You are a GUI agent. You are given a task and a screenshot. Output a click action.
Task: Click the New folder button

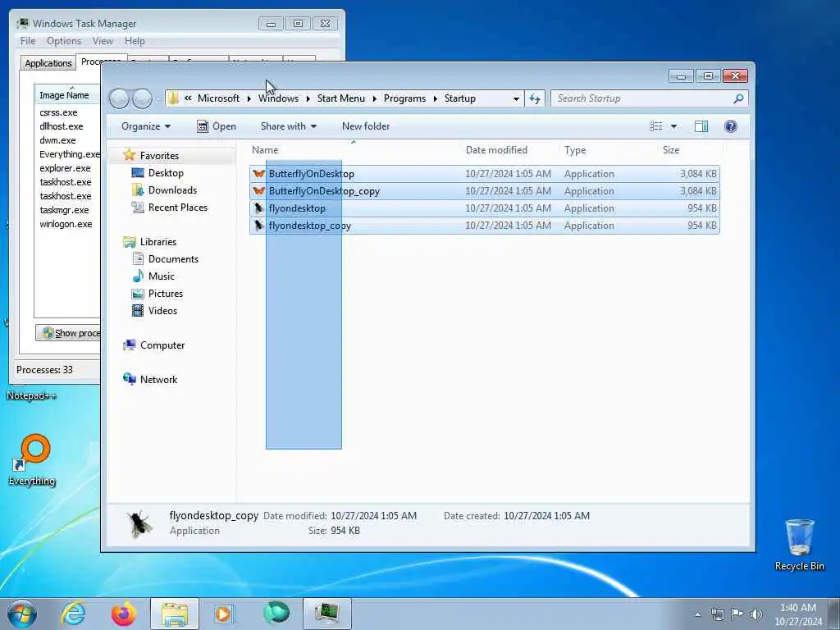tap(366, 126)
